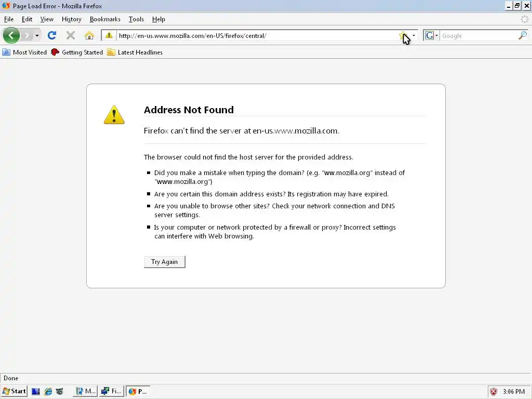This screenshot has height=399, width=532.
Task: Launch Internet Explorer from quick launch
Action: 48,391
